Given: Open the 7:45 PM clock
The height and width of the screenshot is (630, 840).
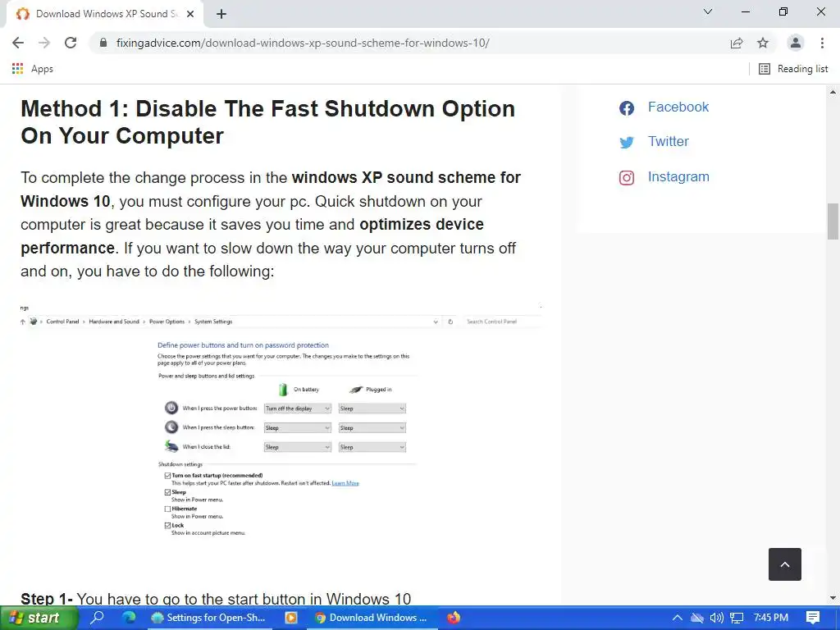Looking at the screenshot, I should click(x=770, y=618).
